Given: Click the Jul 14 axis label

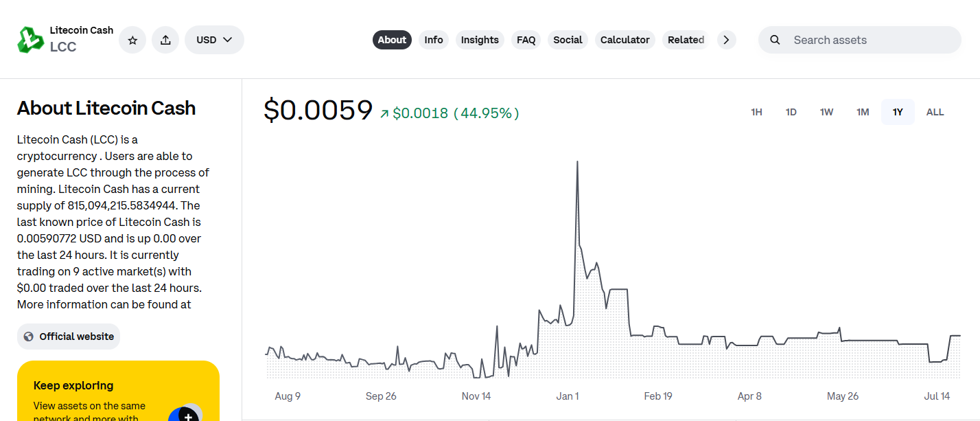Looking at the screenshot, I should tap(937, 396).
